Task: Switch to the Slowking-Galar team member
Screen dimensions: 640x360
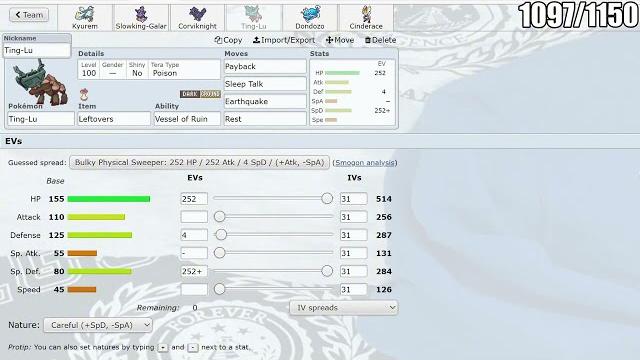Action: [x=141, y=18]
